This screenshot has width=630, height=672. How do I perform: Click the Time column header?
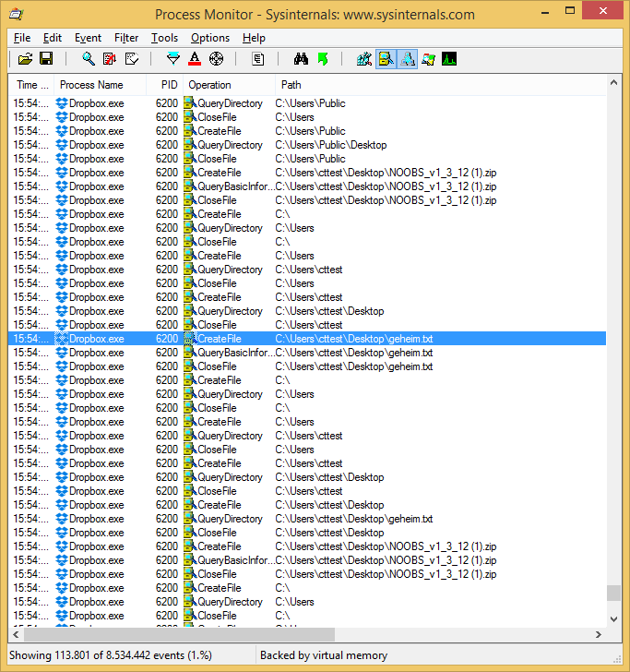point(31,85)
